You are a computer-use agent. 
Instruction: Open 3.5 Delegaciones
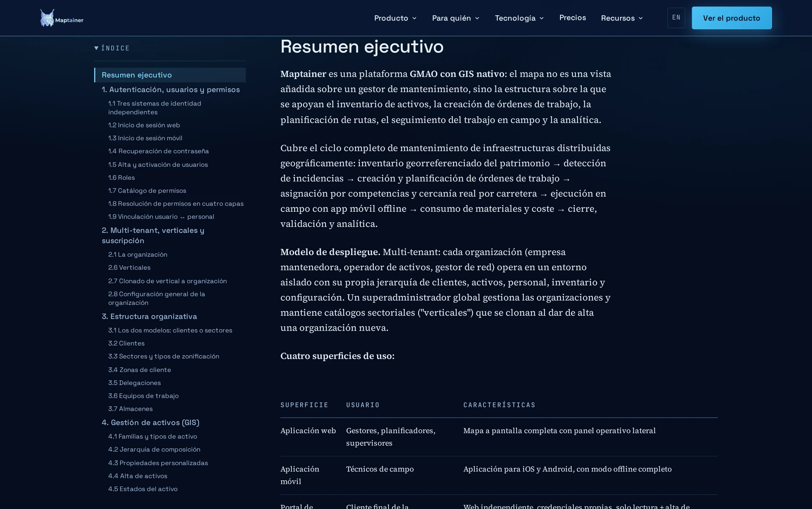click(134, 383)
